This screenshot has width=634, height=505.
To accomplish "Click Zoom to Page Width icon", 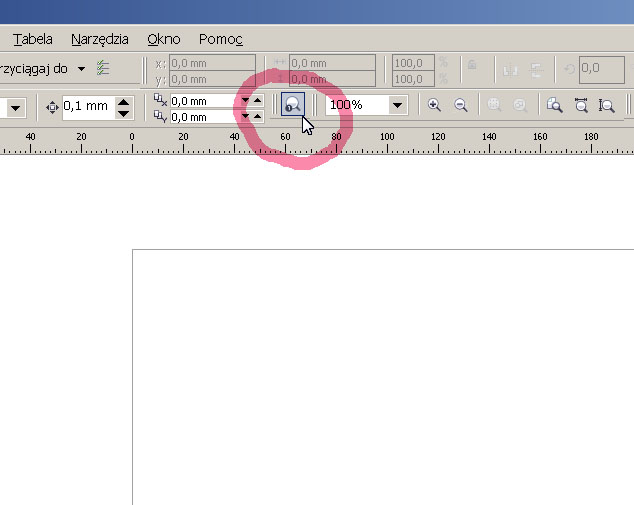I will pyautogui.click(x=580, y=105).
